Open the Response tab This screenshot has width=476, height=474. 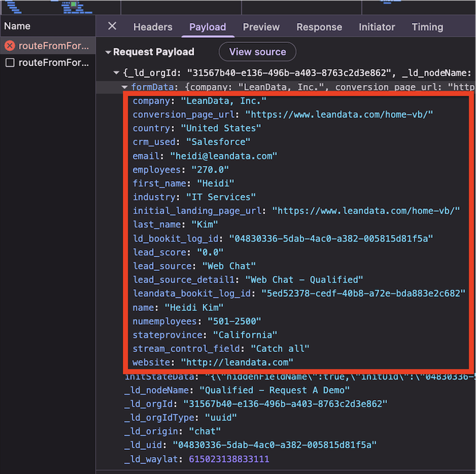pos(319,27)
